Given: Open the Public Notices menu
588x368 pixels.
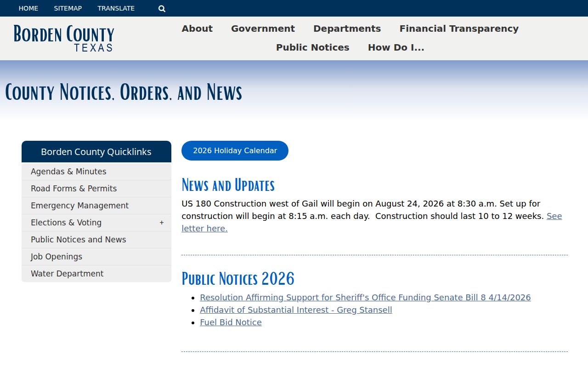Looking at the screenshot, I should coord(313,47).
